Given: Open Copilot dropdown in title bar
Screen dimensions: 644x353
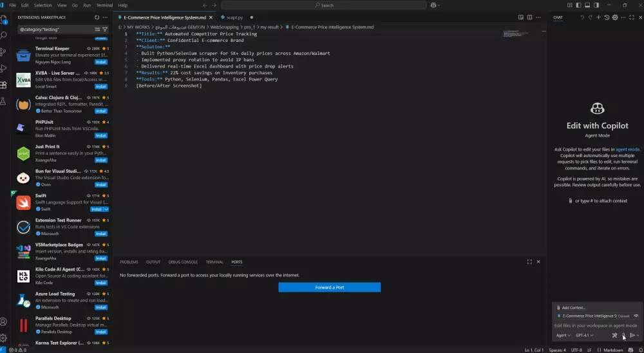Looking at the screenshot, I should [435, 5].
